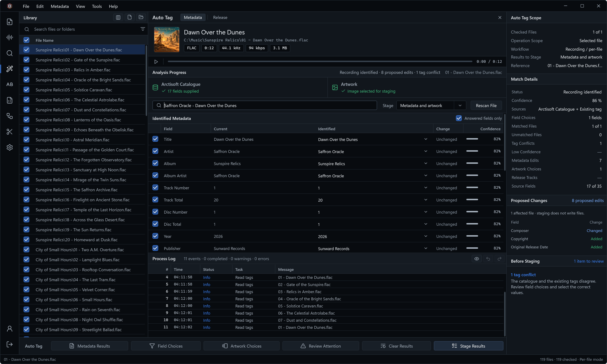Open the user account icon

[10, 329]
